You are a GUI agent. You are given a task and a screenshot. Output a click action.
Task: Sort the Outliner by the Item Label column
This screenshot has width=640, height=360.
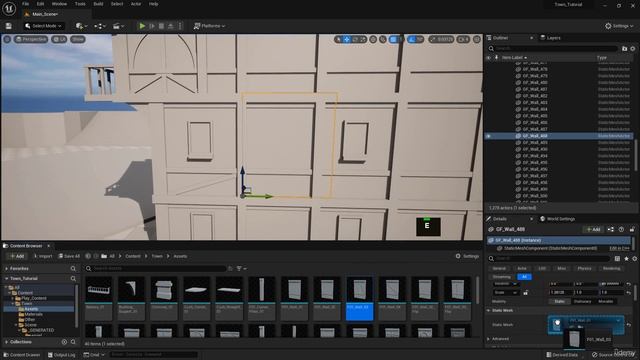(x=513, y=58)
